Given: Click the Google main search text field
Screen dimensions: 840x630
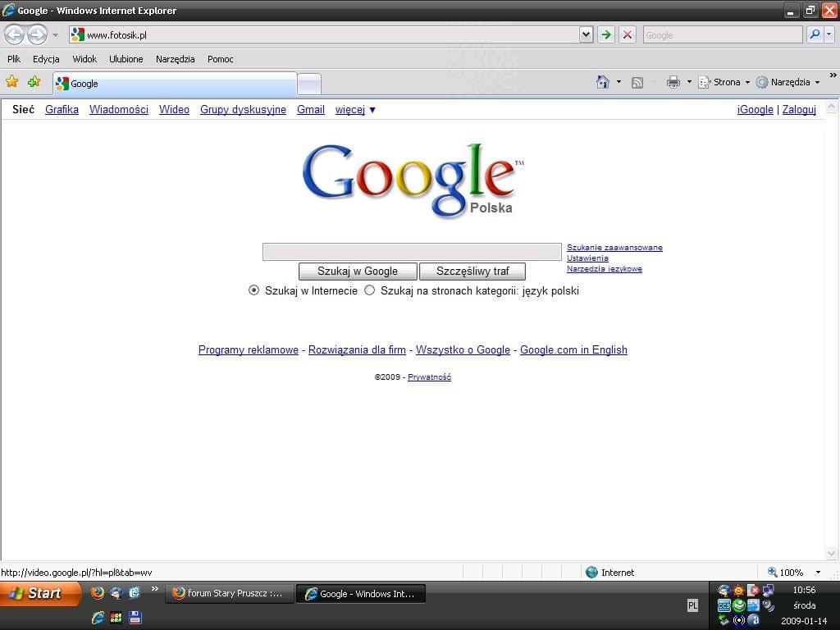Looking at the screenshot, I should pyautogui.click(x=412, y=252).
